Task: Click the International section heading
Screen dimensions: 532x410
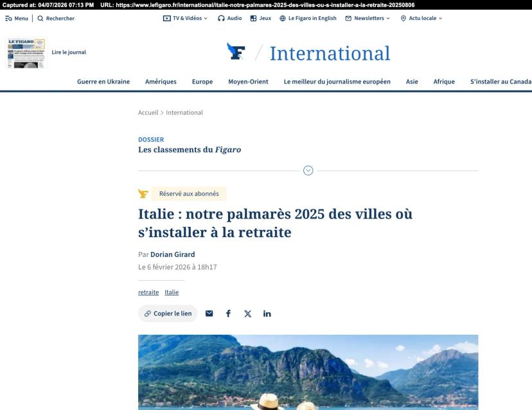Action: point(330,53)
